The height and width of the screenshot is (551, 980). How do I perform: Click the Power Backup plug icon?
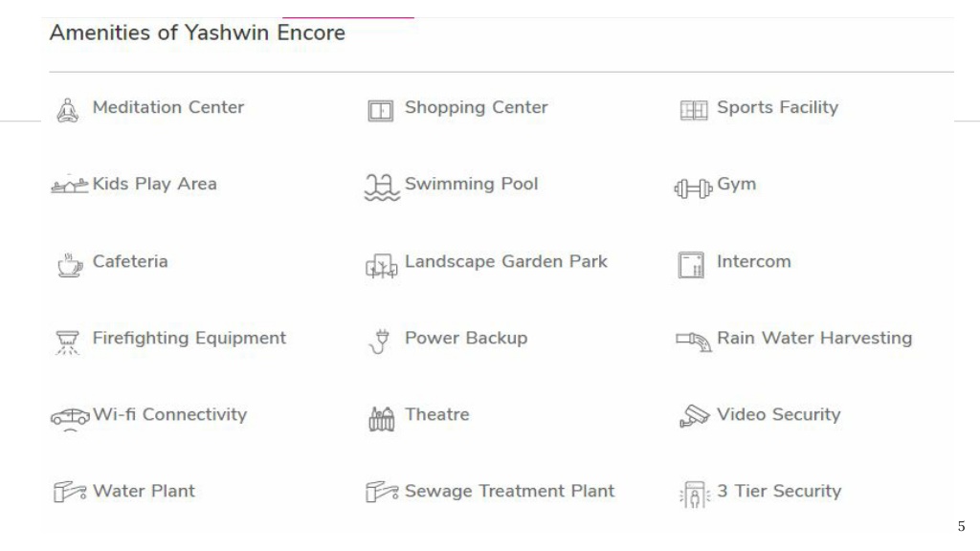point(379,342)
